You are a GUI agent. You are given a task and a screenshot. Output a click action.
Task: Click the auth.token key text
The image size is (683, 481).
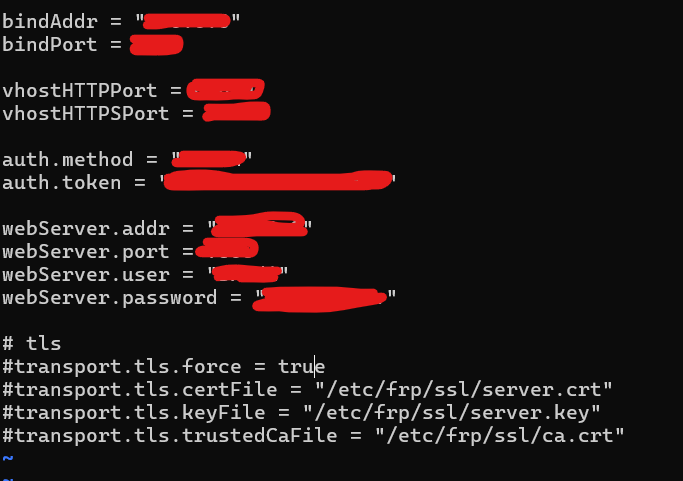pyautogui.click(x=61, y=183)
